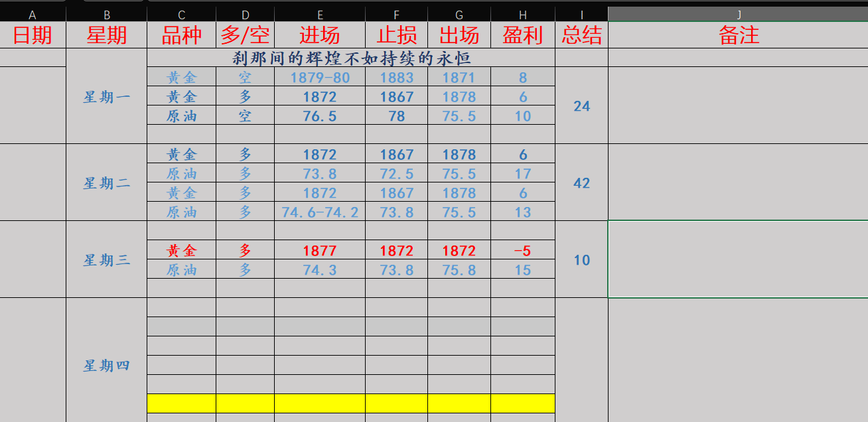Click the yellow highlighted cell in column E
Viewport: 868px width, 422px height.
click(x=320, y=403)
